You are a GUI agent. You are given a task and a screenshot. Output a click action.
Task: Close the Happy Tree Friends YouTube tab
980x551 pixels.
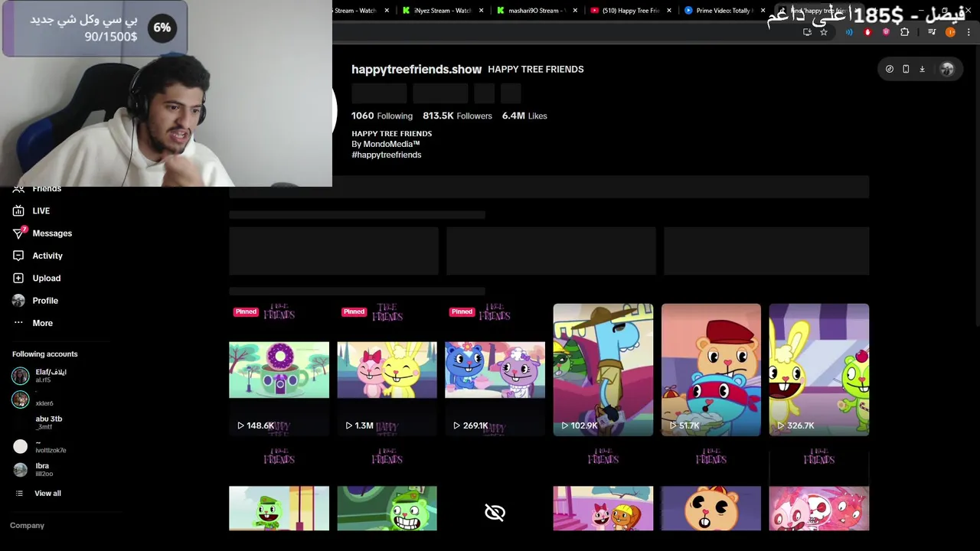[x=669, y=11]
